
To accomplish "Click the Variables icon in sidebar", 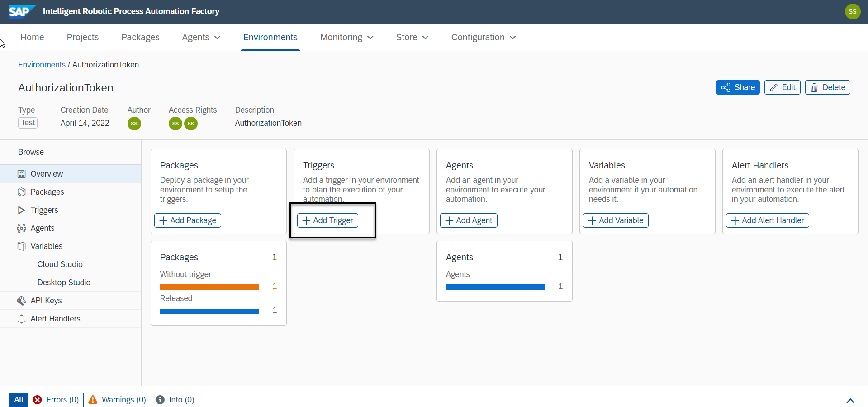I will [21, 246].
